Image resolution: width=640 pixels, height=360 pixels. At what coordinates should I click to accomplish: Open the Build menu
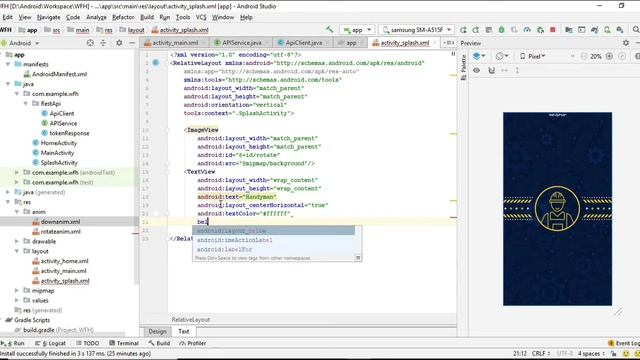pos(147,17)
